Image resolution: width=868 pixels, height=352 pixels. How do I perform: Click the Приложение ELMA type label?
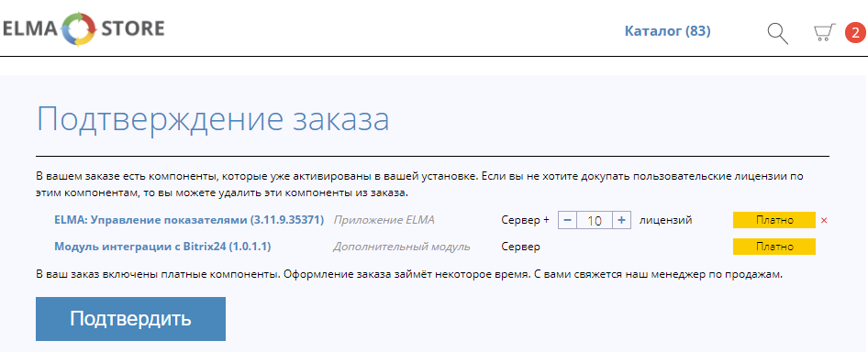coord(384,220)
